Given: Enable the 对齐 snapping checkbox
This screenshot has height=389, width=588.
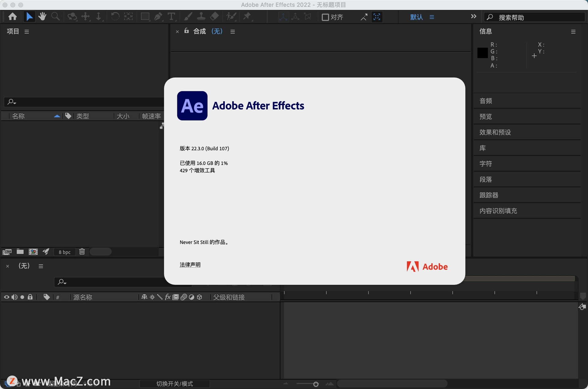Looking at the screenshot, I should coord(325,17).
